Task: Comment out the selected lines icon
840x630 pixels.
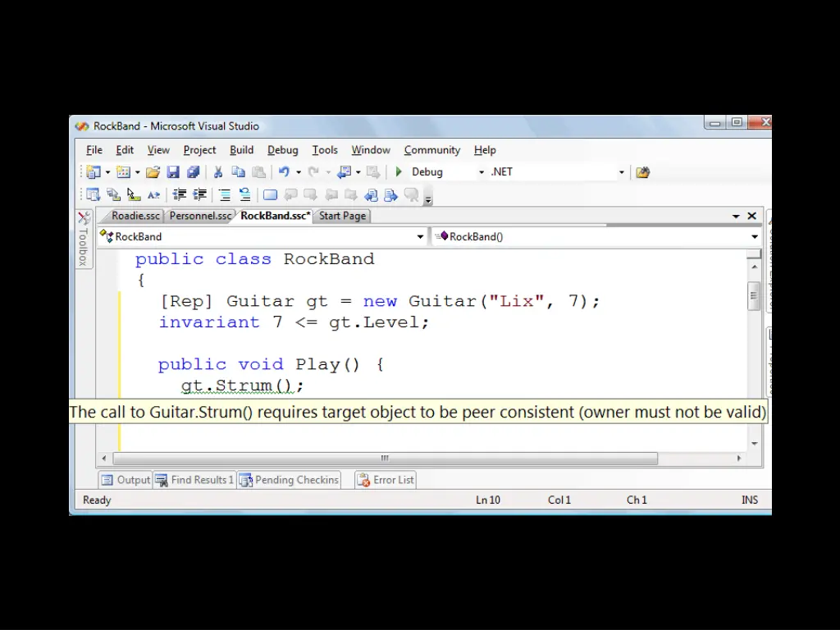Action: 225,195
